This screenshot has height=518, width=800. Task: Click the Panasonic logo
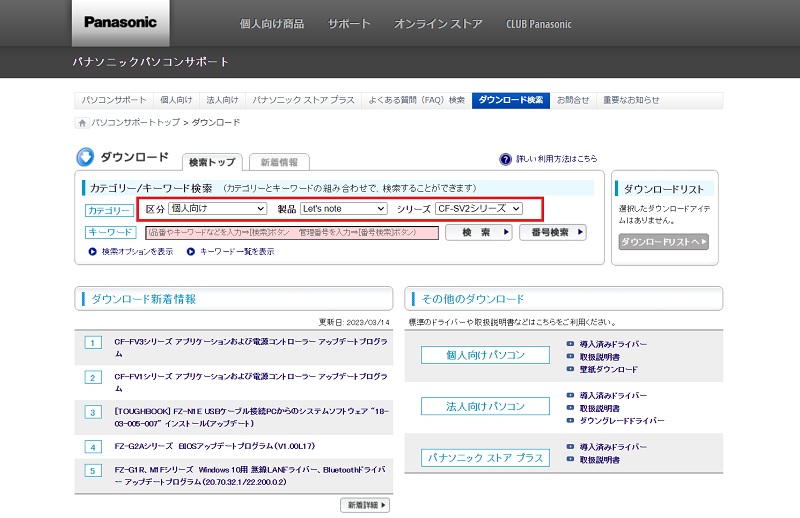tap(120, 22)
